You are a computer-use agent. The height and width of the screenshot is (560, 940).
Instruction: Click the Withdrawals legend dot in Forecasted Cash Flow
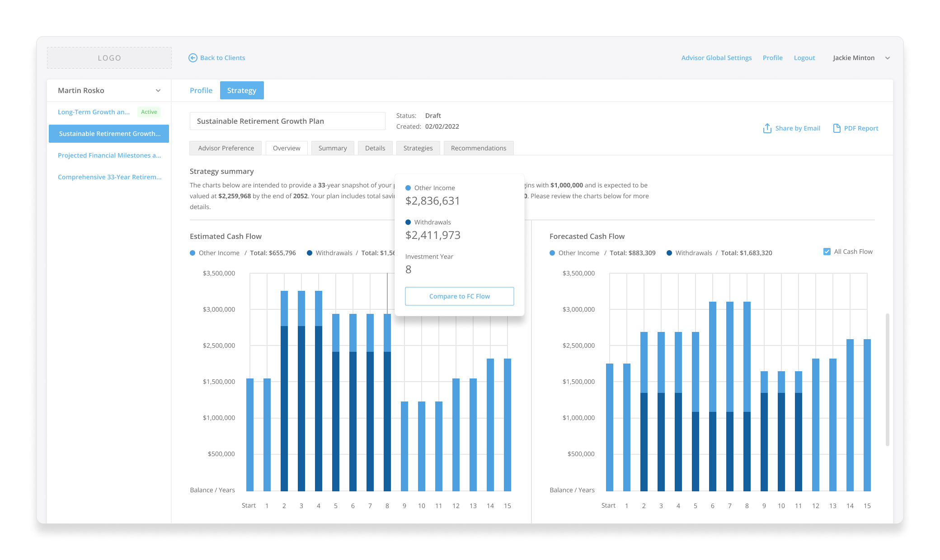tap(669, 253)
